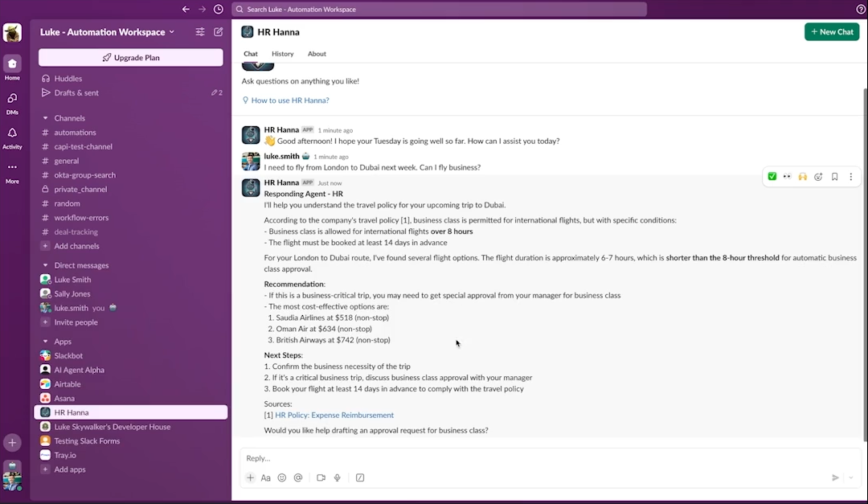Toggle text formatting Aa in composer
The height and width of the screenshot is (504, 868).
[266, 477]
